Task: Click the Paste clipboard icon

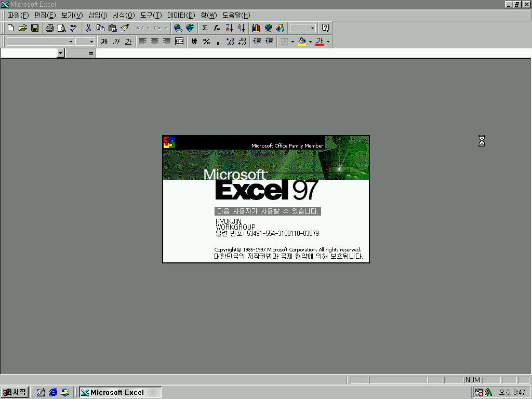Action: [x=113, y=28]
